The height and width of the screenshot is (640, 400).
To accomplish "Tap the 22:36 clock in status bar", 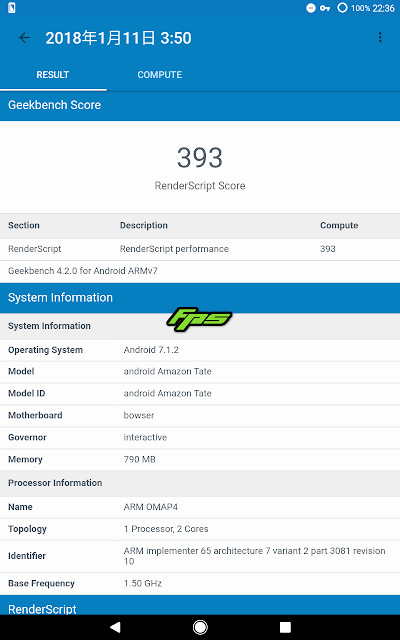I will tap(384, 8).
